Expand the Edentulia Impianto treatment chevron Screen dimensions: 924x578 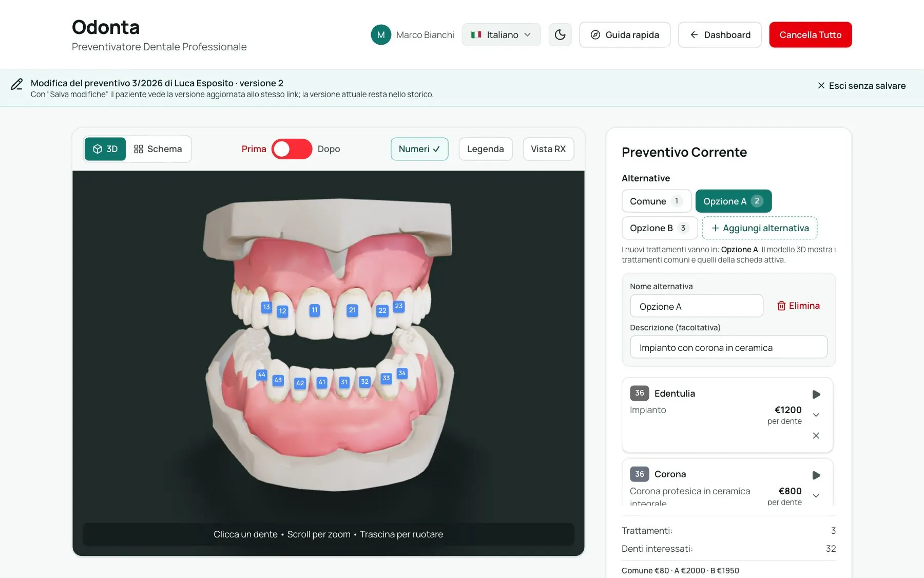pos(816,415)
